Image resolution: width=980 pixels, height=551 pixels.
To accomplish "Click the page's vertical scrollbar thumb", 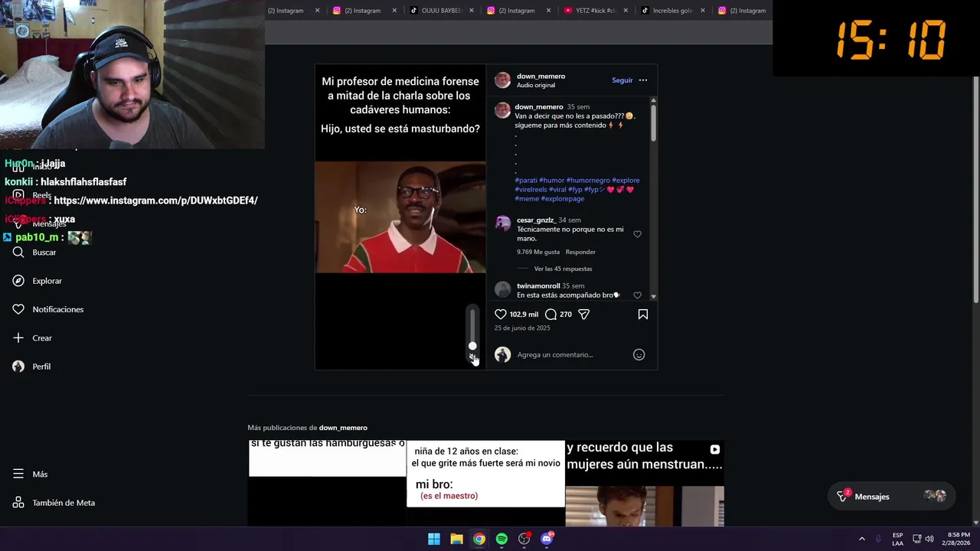I will [975, 190].
